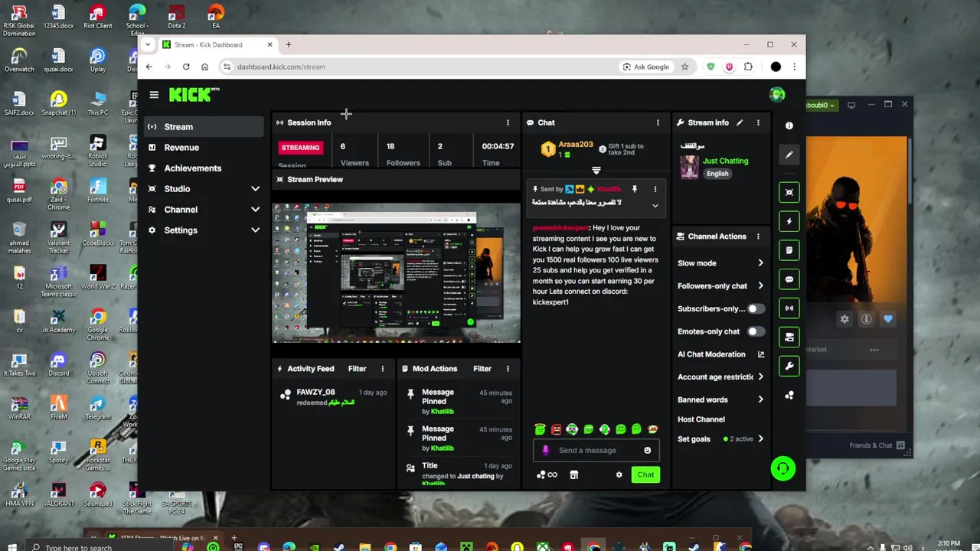The width and height of the screenshot is (980, 551).
Task: Click the Stream Preview video thumbnail
Action: click(x=397, y=272)
